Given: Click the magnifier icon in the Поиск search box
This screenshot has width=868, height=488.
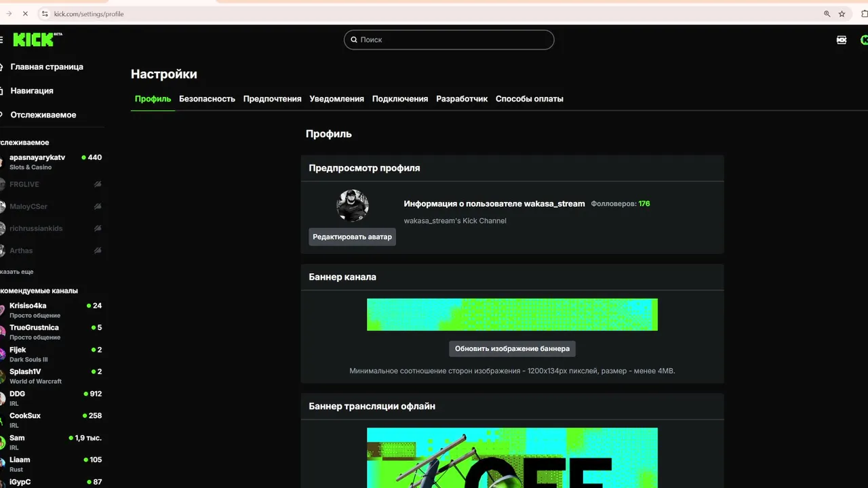Looking at the screenshot, I should [353, 39].
